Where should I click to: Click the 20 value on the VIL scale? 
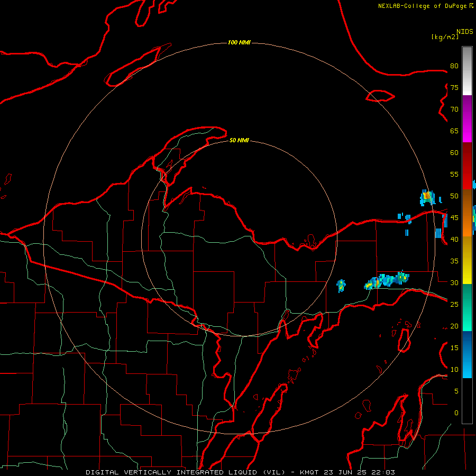coord(454,326)
